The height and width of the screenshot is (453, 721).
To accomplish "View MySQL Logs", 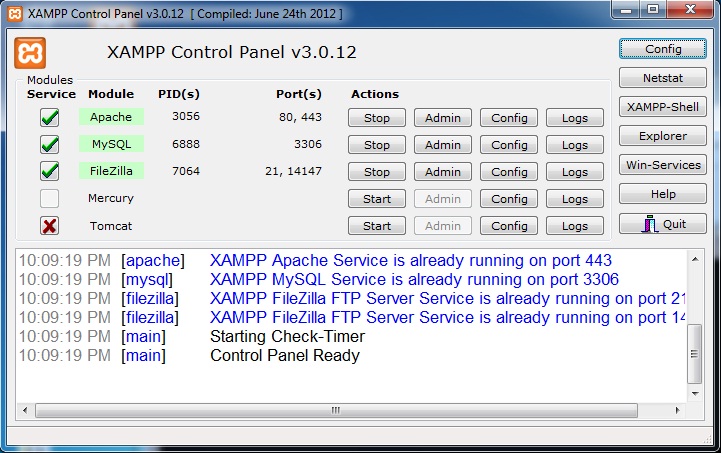I will [575, 145].
